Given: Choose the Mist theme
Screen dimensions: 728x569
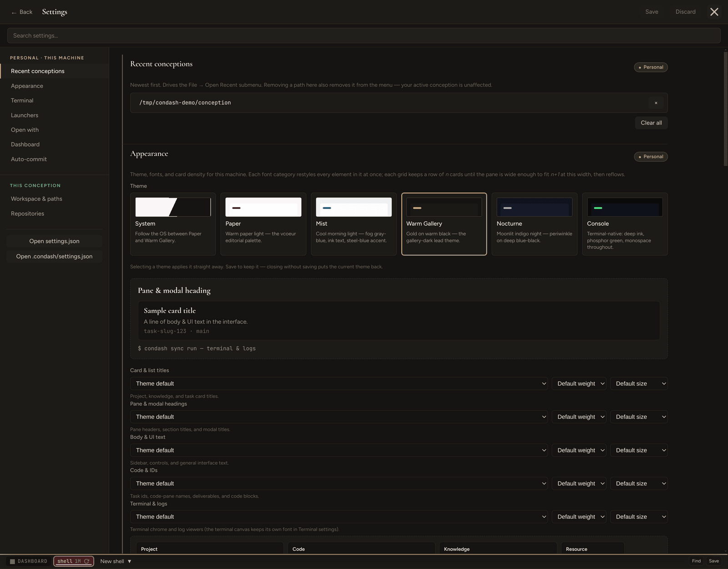Looking at the screenshot, I should (x=354, y=224).
